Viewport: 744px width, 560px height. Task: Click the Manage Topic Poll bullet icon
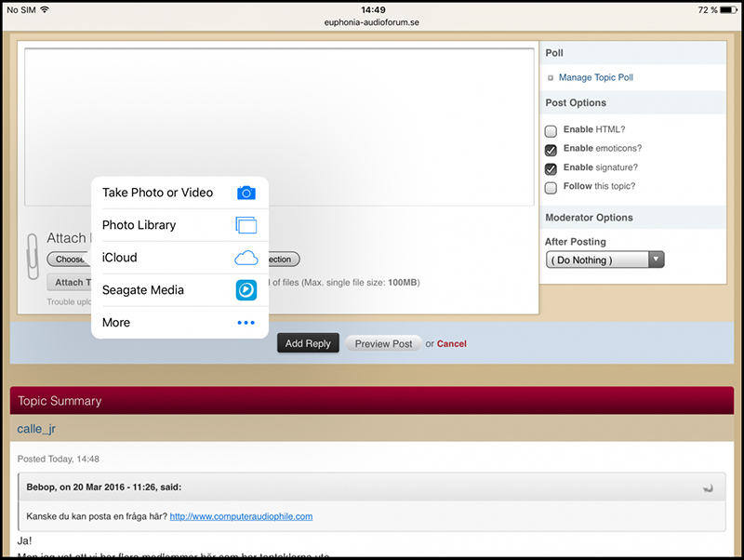click(x=551, y=78)
